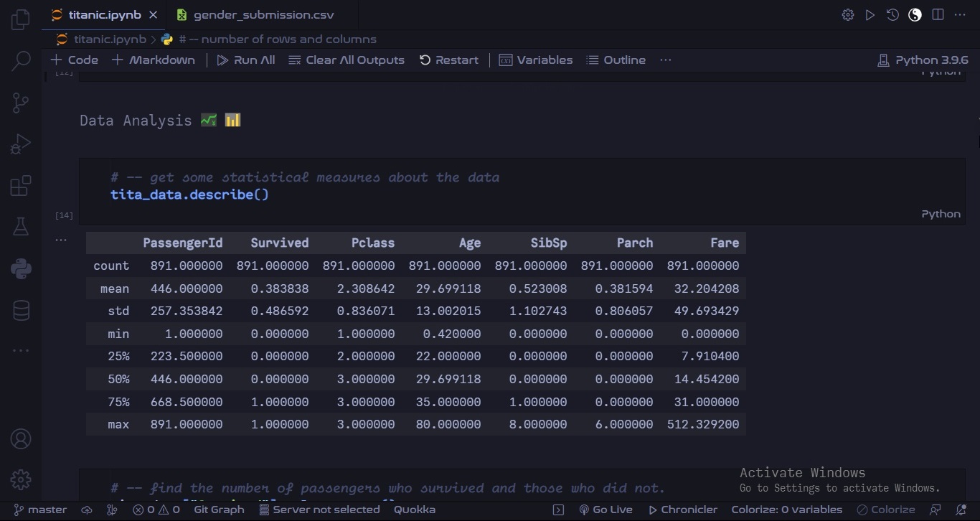Open the Python sidebar view
Image resolution: width=980 pixels, height=521 pixels.
(x=21, y=269)
